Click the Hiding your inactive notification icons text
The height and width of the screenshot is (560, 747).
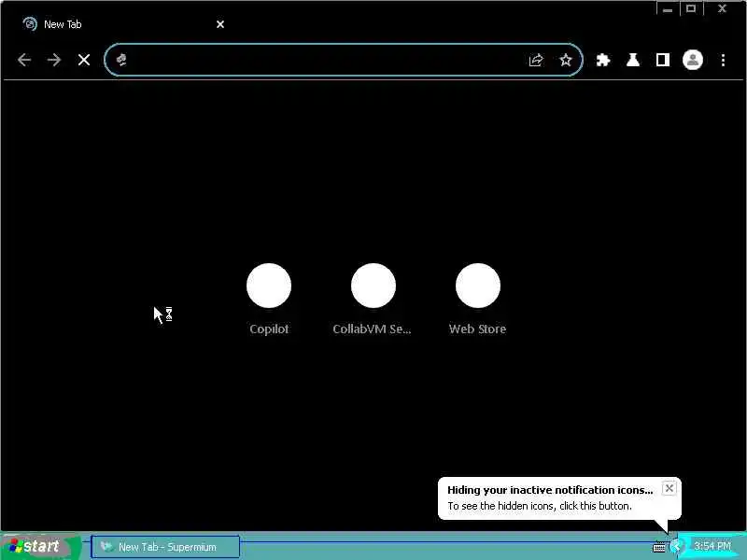tap(550, 490)
